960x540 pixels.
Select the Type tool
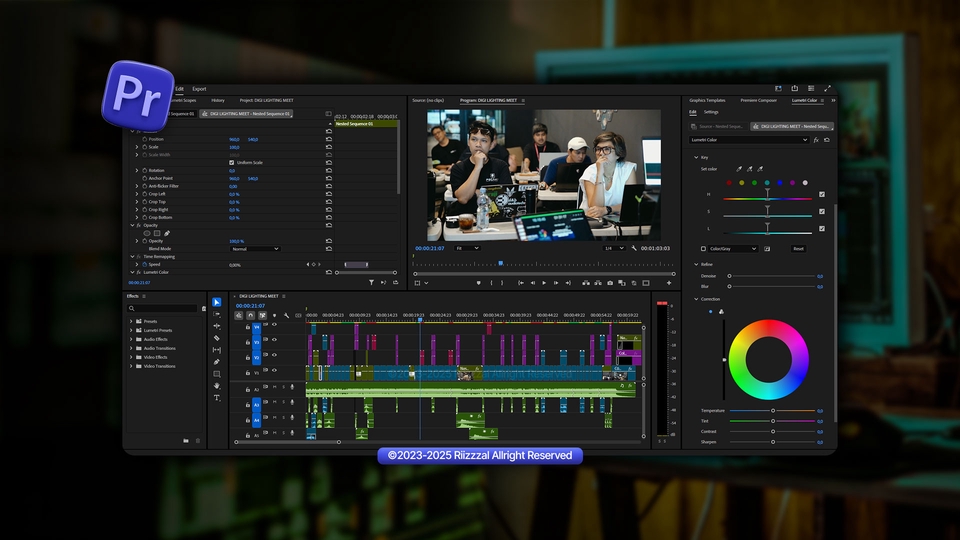pos(217,398)
